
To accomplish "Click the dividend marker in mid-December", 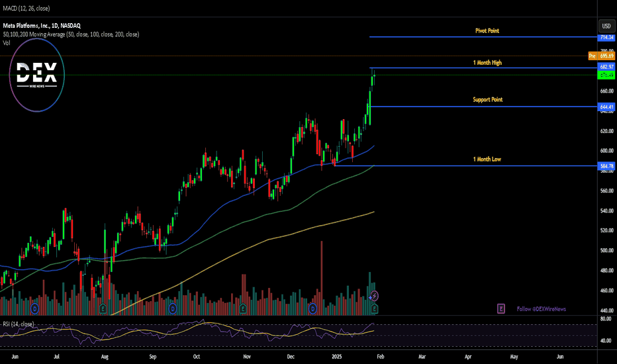I will [x=313, y=309].
